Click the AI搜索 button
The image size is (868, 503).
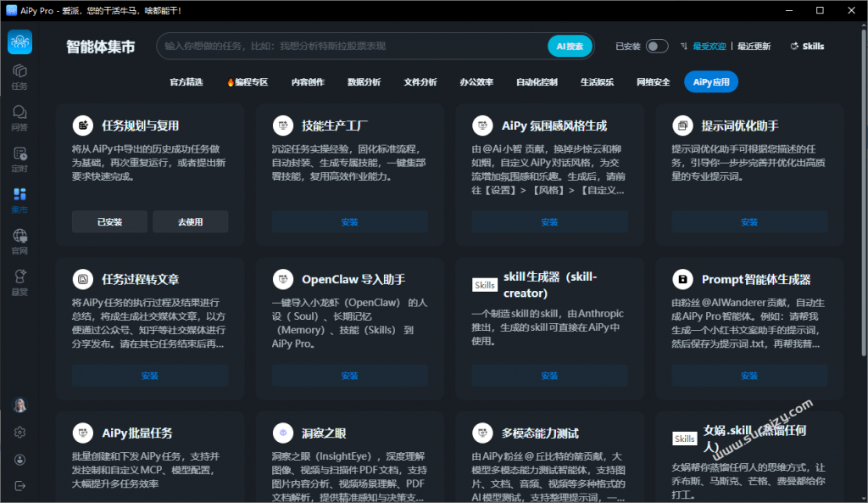coord(570,46)
